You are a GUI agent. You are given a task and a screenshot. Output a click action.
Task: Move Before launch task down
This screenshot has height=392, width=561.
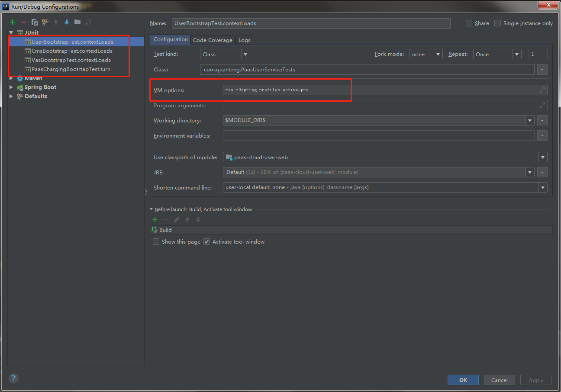coord(198,220)
